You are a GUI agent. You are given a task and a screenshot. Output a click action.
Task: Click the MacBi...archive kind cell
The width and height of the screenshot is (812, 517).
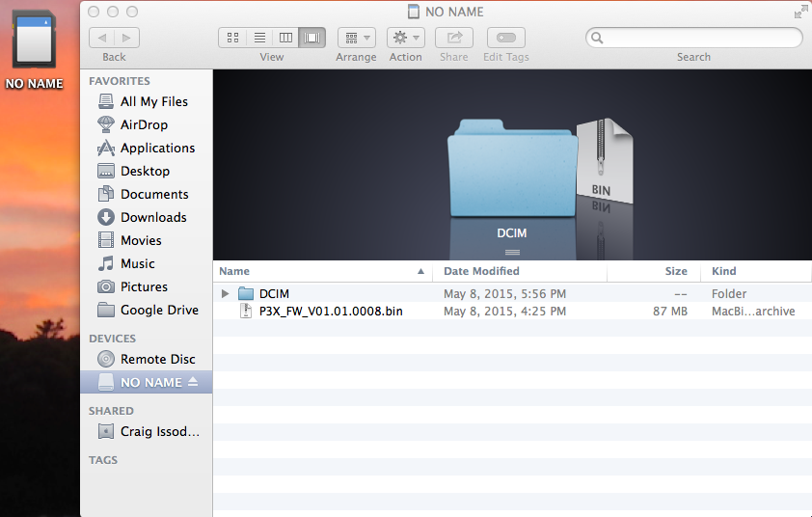click(753, 312)
